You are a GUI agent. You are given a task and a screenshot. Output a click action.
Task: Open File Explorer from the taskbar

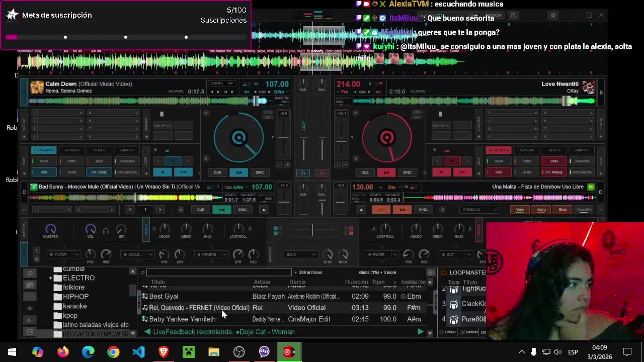[x=214, y=351]
